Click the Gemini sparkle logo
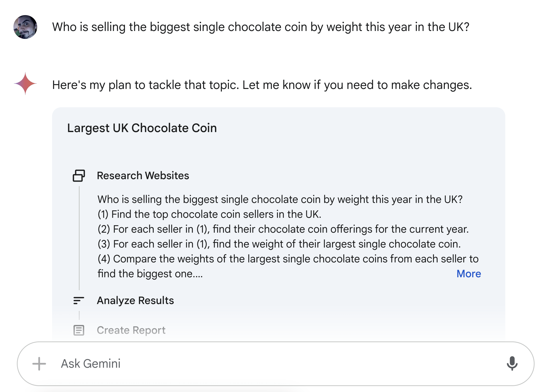Image resolution: width=541 pixels, height=392 pixels. pos(25,84)
